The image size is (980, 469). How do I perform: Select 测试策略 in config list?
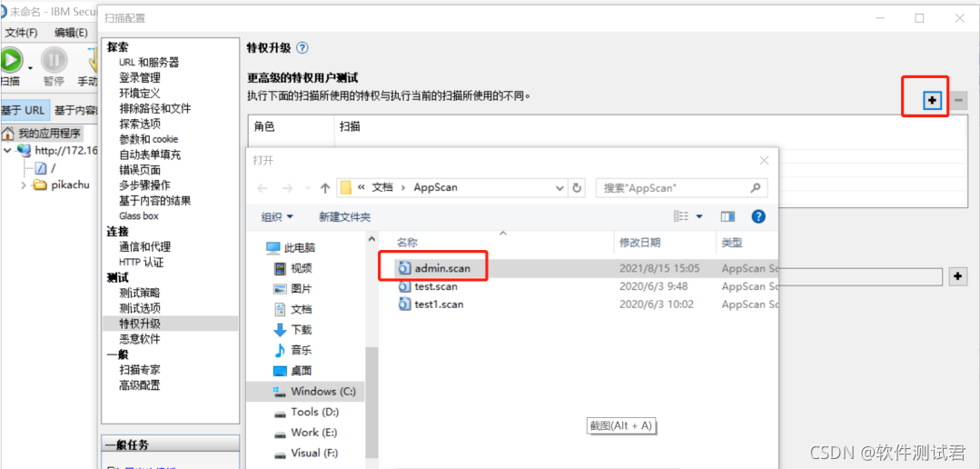(x=139, y=293)
